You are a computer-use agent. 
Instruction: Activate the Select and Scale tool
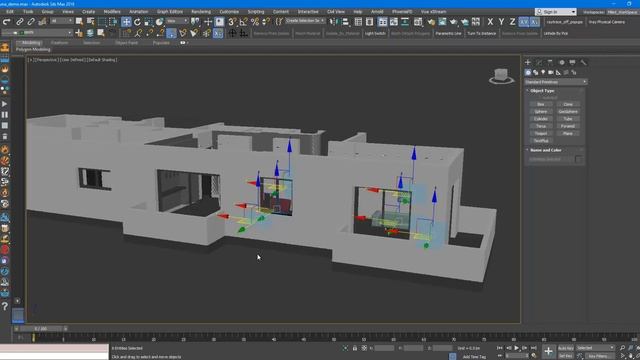click(x=148, y=22)
